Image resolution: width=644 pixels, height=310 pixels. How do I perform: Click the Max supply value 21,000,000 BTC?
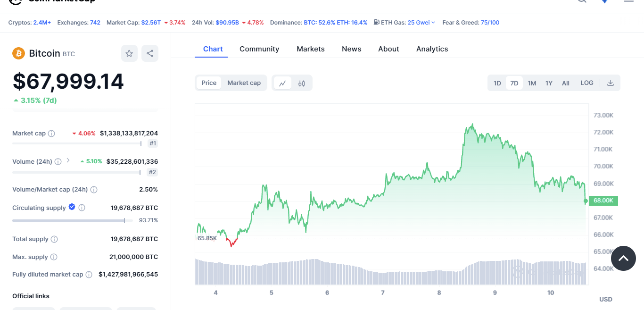point(133,257)
